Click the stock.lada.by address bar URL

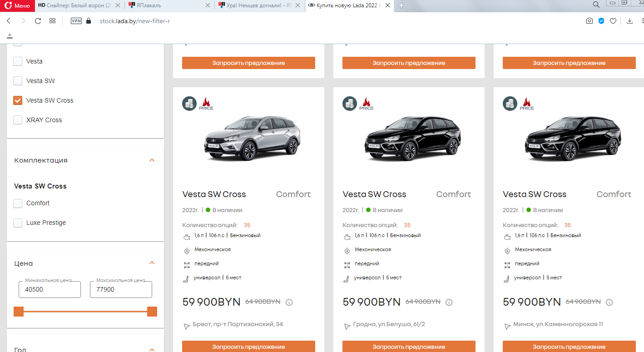tap(135, 21)
